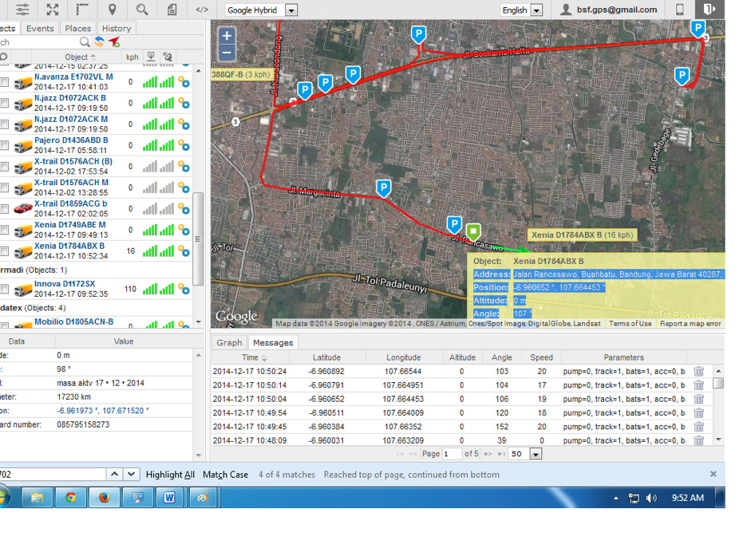
Task: Click the code brackets icon
Action: pyautogui.click(x=202, y=9)
